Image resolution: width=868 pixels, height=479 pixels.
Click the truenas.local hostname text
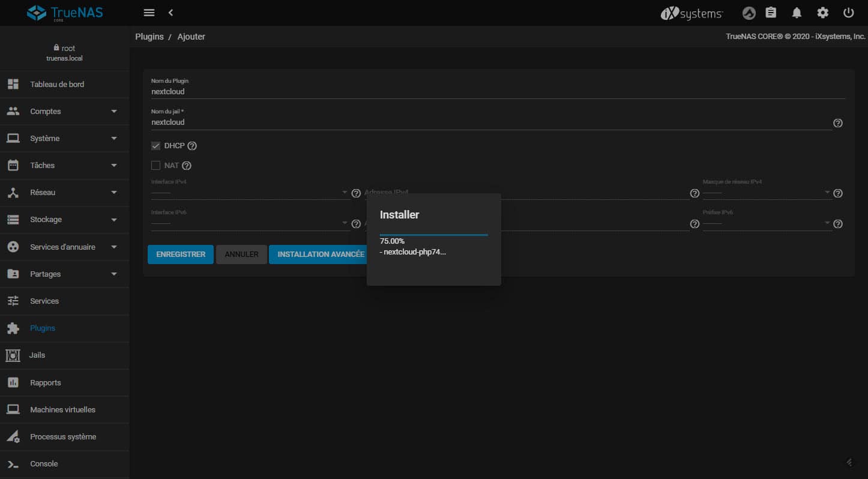(64, 59)
